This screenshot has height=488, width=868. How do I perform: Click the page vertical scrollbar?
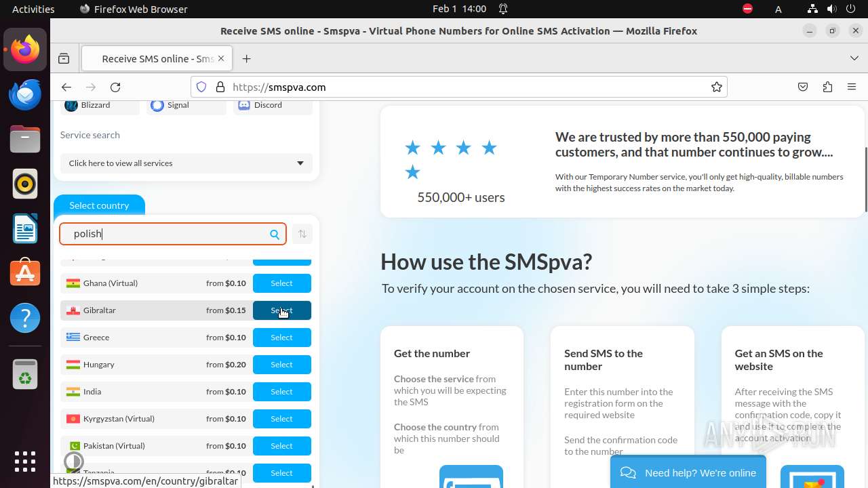(865, 180)
